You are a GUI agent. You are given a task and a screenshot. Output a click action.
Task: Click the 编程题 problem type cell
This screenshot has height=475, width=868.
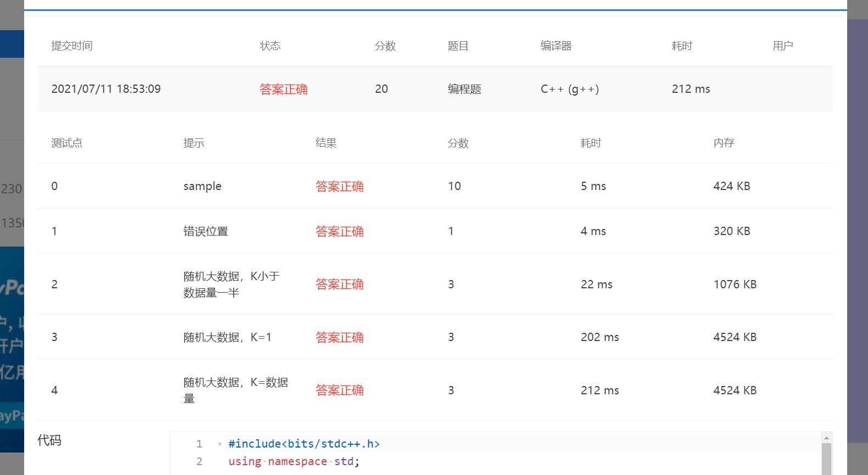tap(464, 89)
